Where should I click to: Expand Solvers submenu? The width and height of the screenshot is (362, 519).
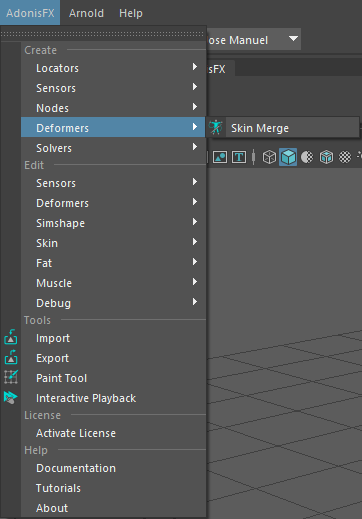click(x=113, y=148)
